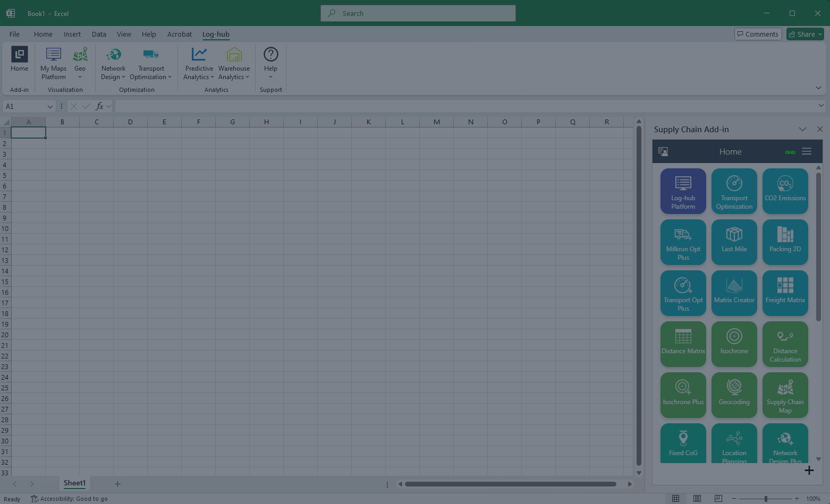Open the Comments pane
Screen dimensions: 830x504
tap(758, 34)
